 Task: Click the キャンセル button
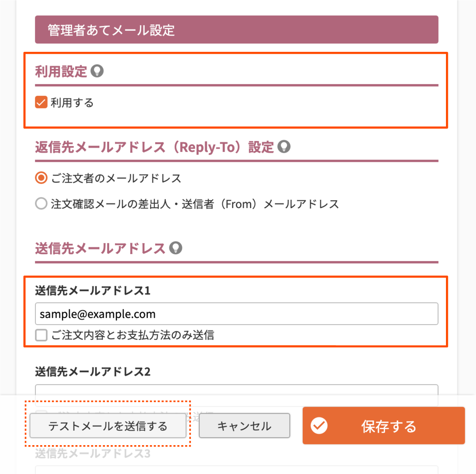[245, 426]
